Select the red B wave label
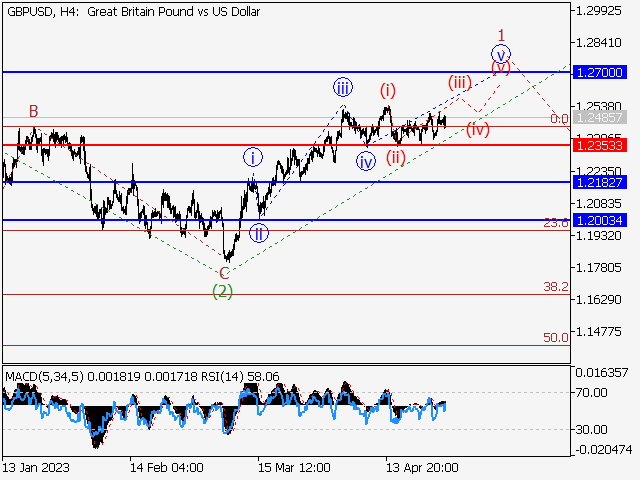 pos(33,111)
